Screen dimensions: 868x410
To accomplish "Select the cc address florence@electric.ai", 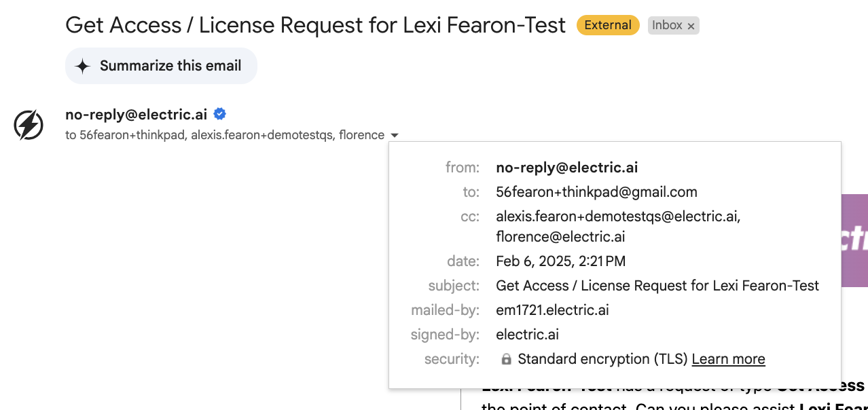I will [560, 237].
